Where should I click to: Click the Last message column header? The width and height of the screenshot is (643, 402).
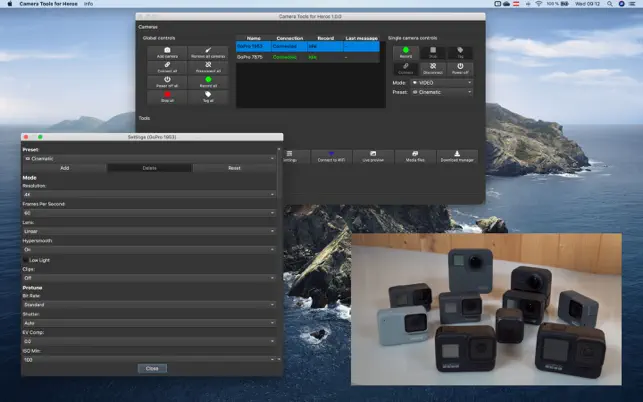click(361, 38)
